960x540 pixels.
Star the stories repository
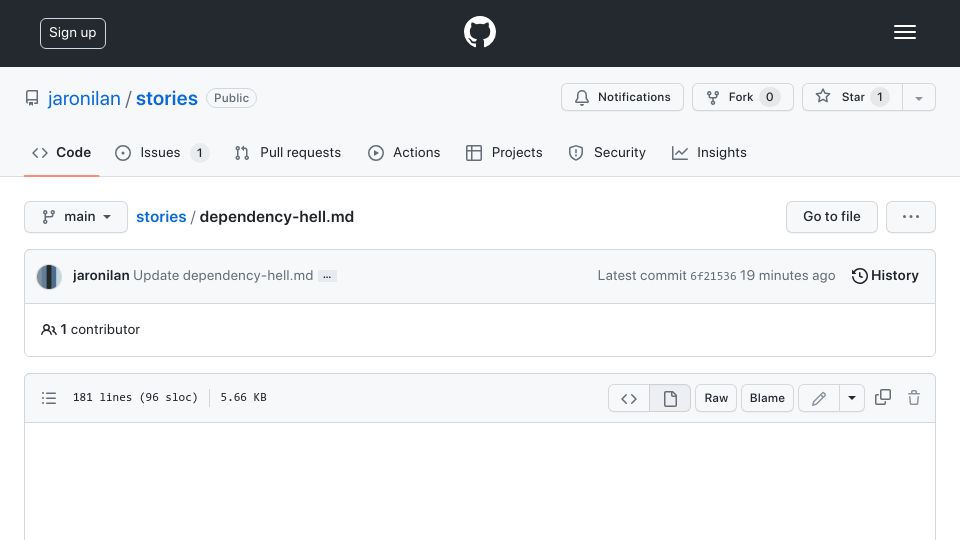pyautogui.click(x=852, y=97)
